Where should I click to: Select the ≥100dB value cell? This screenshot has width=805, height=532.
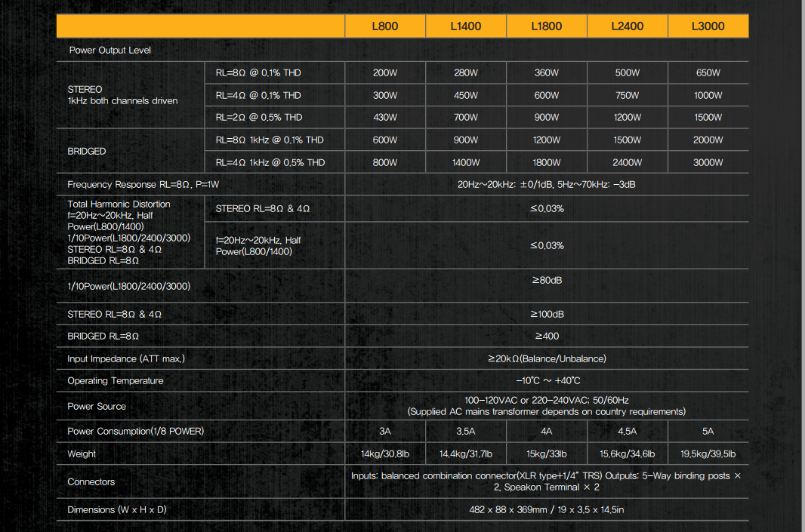point(547,314)
